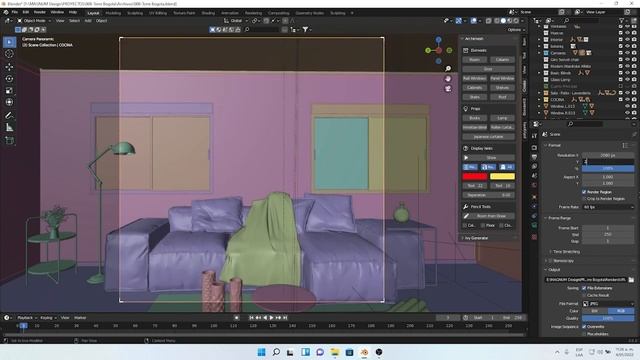Open the Output properties tab icon
This screenshot has width=640, height=360.
point(534,157)
